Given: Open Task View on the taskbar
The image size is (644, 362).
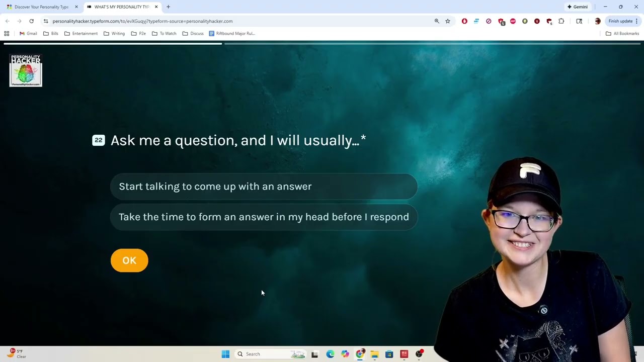Looking at the screenshot, I should (314, 354).
